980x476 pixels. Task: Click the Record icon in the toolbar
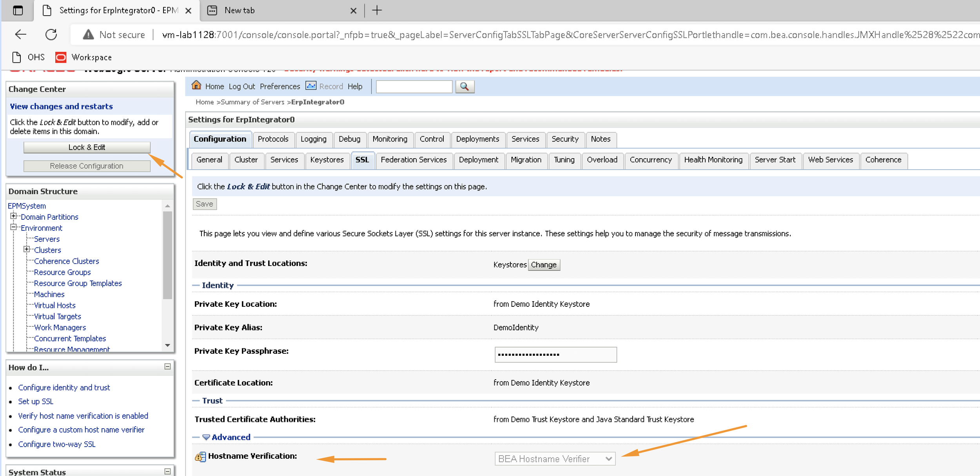point(311,86)
